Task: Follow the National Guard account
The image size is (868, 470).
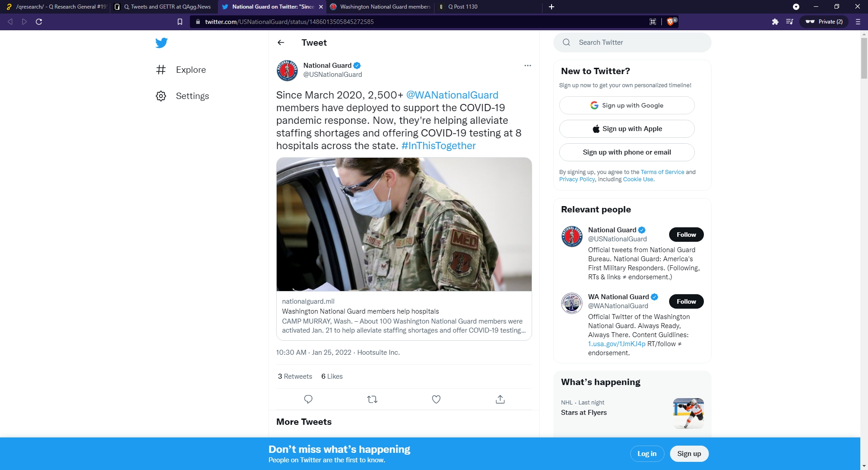Action: [686, 235]
